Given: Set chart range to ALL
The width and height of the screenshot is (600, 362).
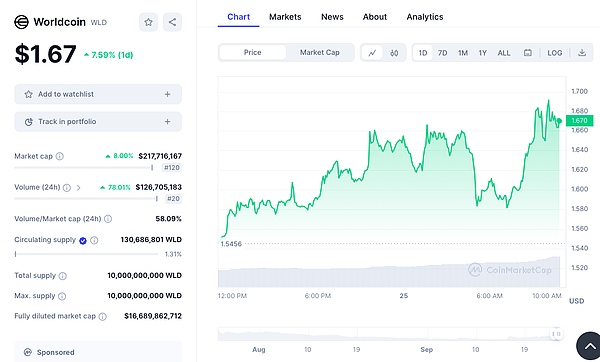Looking at the screenshot, I should pos(504,53).
